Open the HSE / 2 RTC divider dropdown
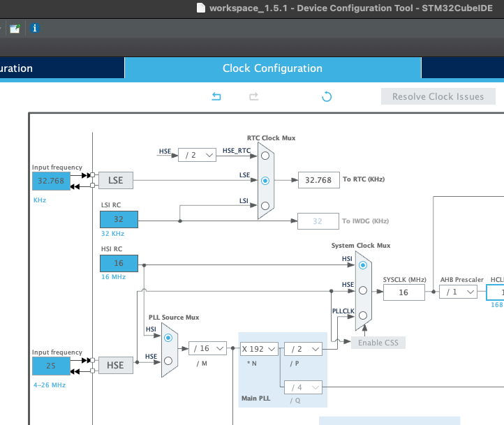Image resolution: width=504 pixels, height=425 pixels. 197,155
